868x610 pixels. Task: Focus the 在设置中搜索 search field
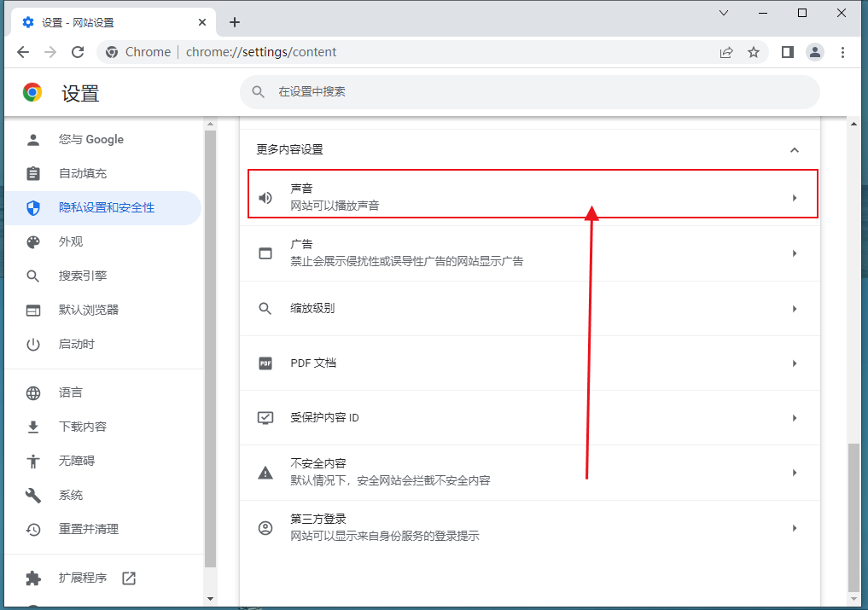(x=530, y=92)
